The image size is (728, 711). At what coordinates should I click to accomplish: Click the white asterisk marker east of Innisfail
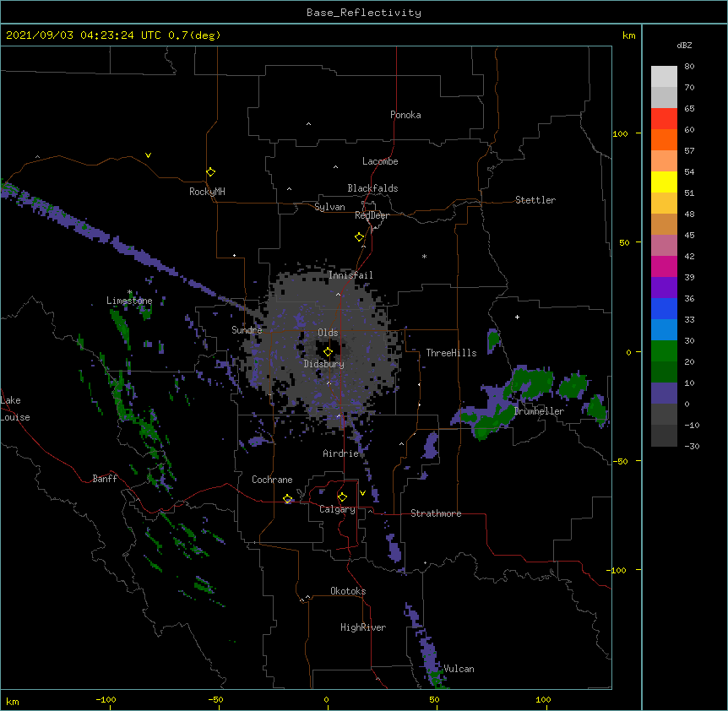pos(424,256)
